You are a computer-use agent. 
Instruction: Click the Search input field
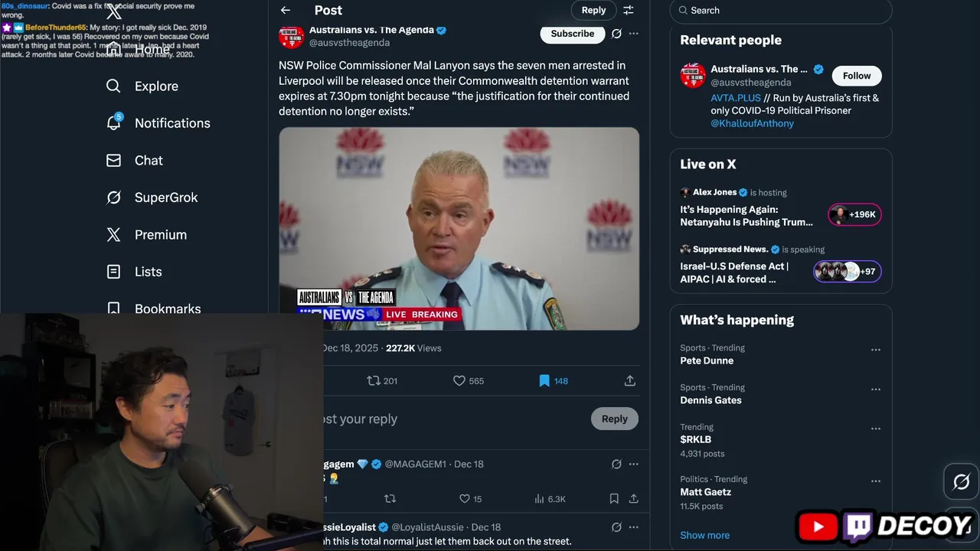[x=781, y=11]
